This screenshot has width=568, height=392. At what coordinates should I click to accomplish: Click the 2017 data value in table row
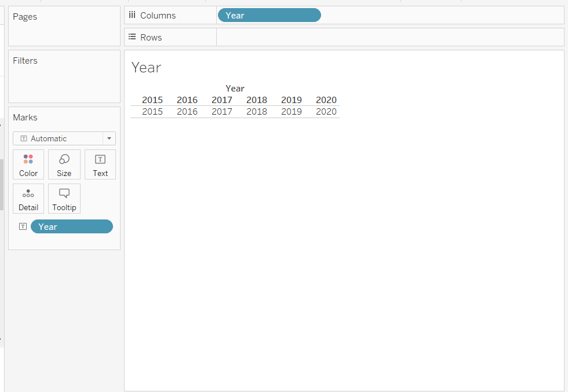222,112
